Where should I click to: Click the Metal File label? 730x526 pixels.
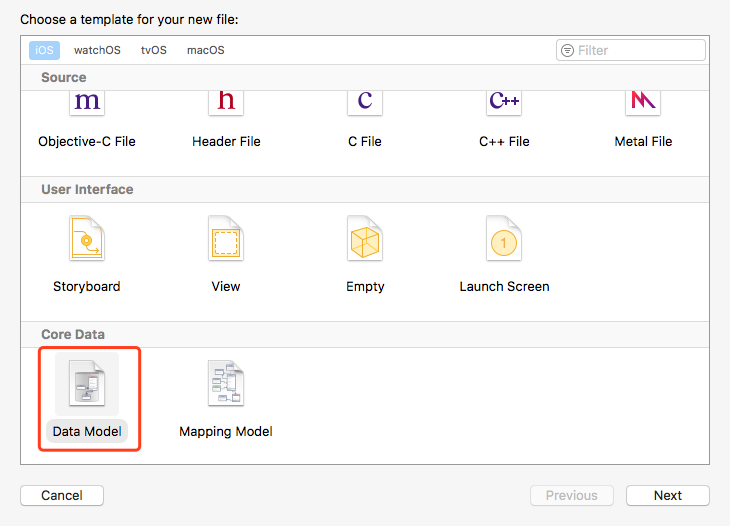[643, 142]
